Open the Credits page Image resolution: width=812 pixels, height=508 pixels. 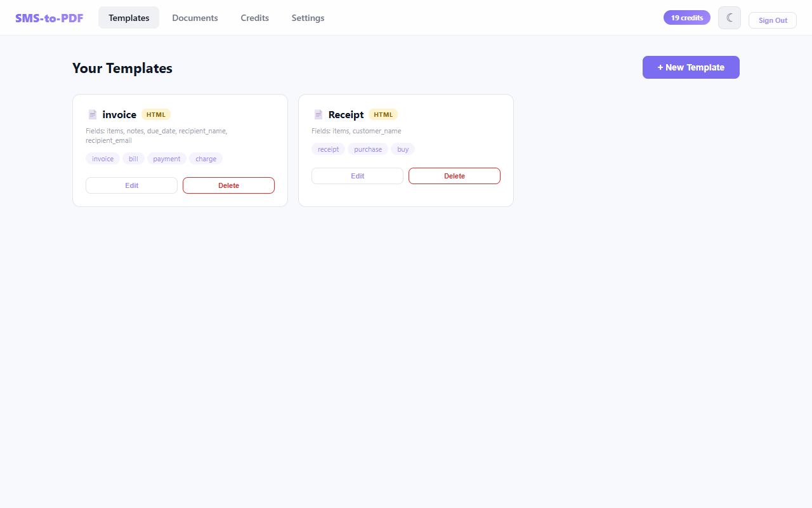pyautogui.click(x=254, y=18)
